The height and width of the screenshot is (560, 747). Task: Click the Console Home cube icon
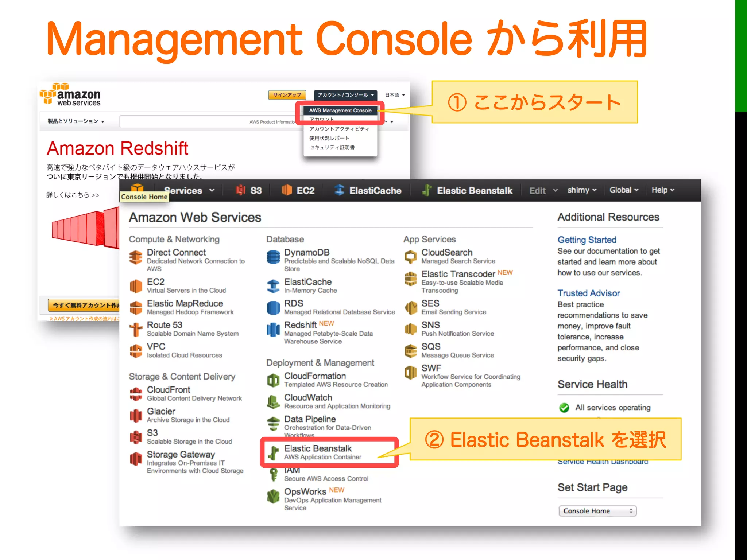137,188
